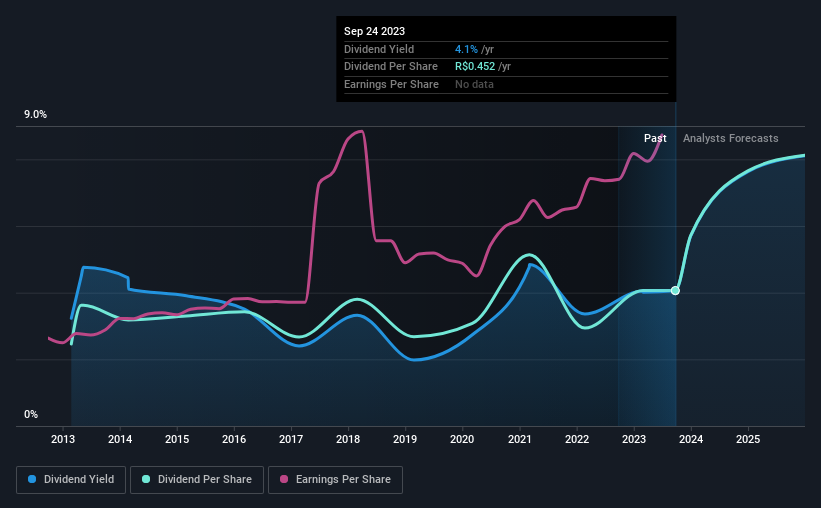Click the Past region label

point(655,138)
